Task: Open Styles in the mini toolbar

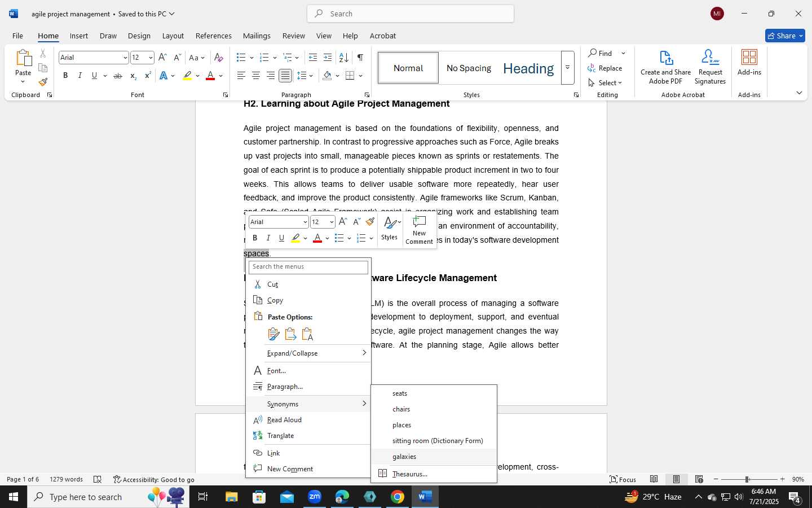Action: (389, 229)
